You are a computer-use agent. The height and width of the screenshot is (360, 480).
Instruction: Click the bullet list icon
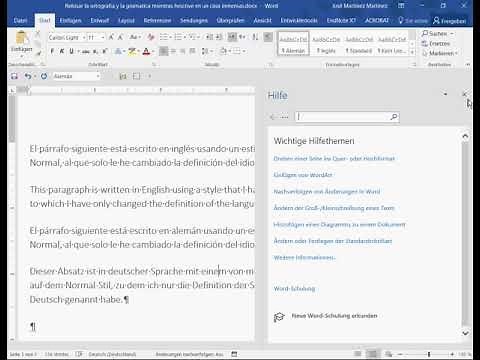coord(163,37)
